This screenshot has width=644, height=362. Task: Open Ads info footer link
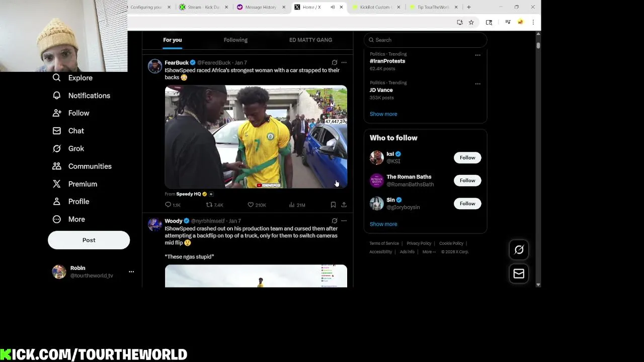pyautogui.click(x=407, y=252)
